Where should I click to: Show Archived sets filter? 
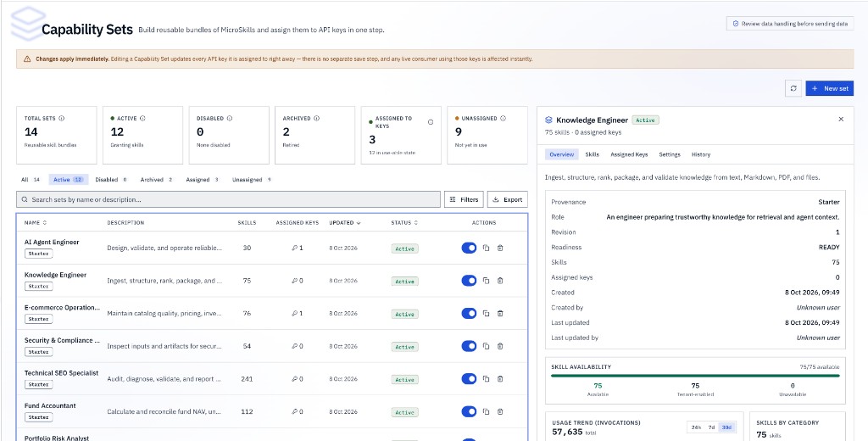coord(157,180)
